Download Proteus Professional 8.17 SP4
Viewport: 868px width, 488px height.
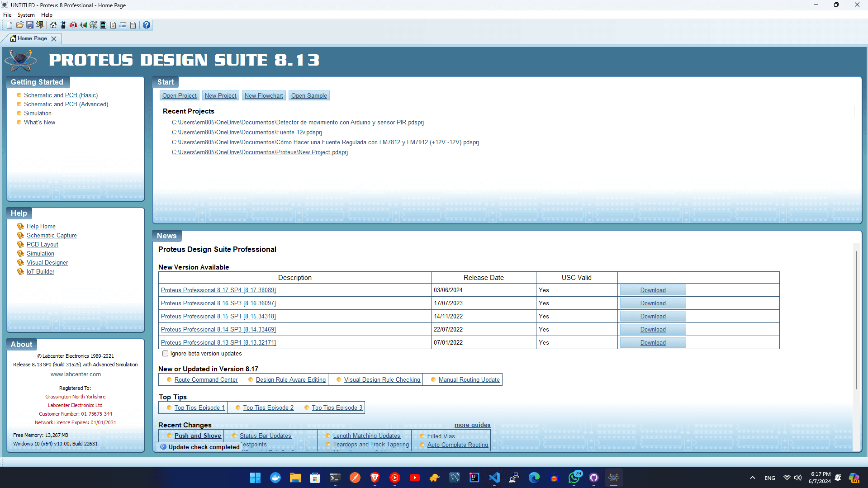pyautogui.click(x=653, y=290)
